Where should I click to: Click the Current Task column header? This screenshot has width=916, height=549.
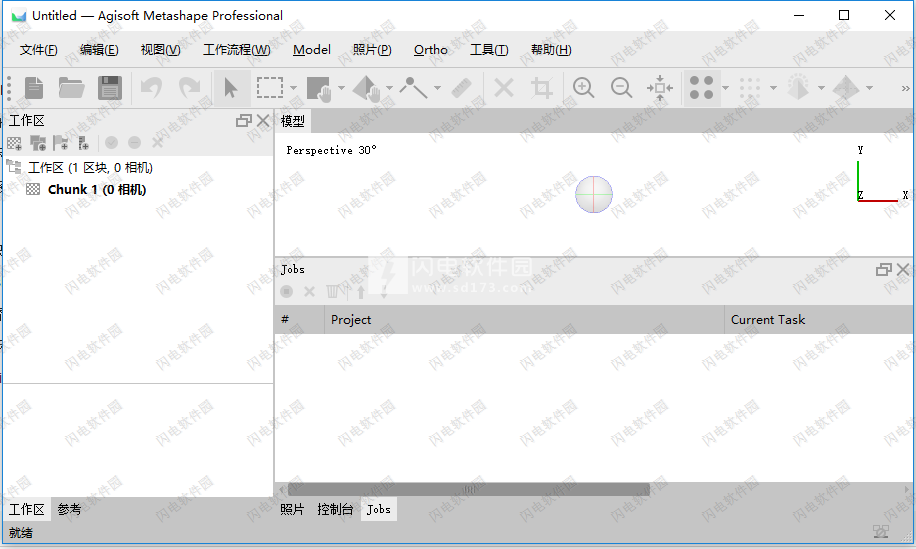(x=818, y=319)
